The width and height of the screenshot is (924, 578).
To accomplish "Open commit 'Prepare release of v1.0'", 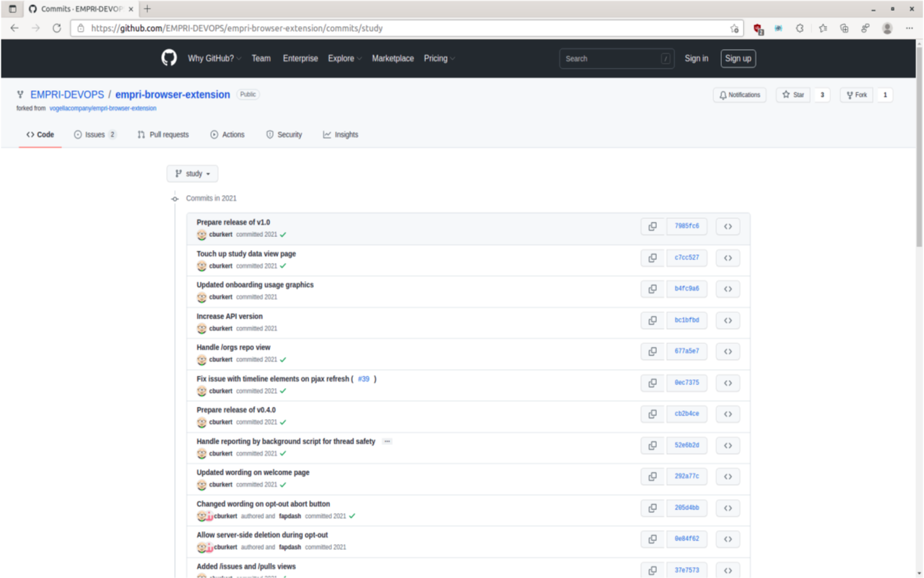I will [233, 223].
